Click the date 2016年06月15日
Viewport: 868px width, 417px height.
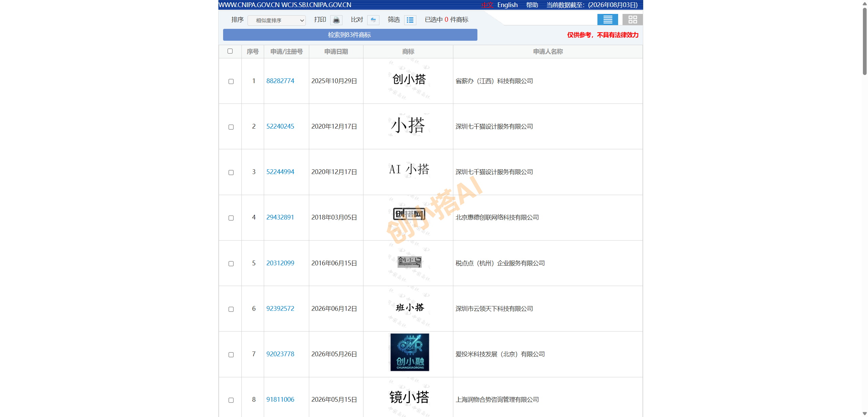coord(334,263)
